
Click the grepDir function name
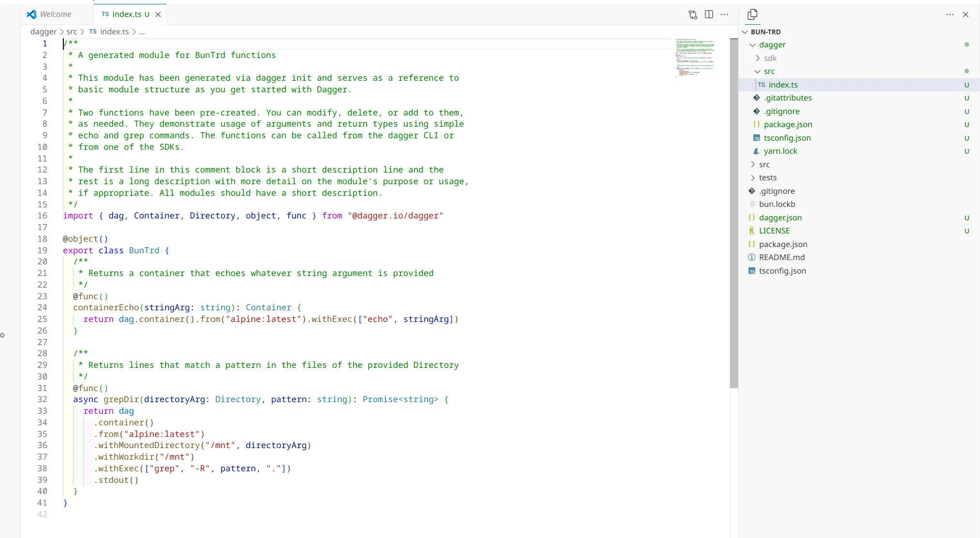pyautogui.click(x=121, y=399)
